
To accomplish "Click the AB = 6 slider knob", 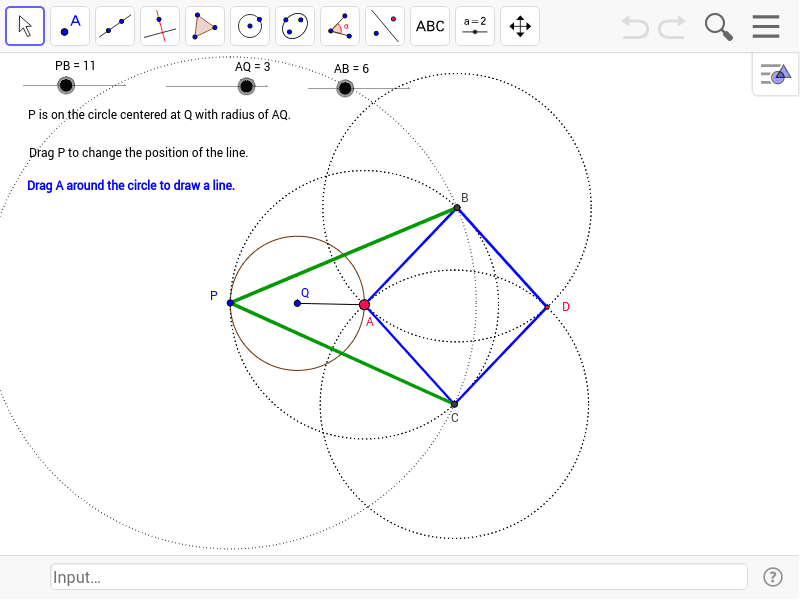I will [x=345, y=88].
